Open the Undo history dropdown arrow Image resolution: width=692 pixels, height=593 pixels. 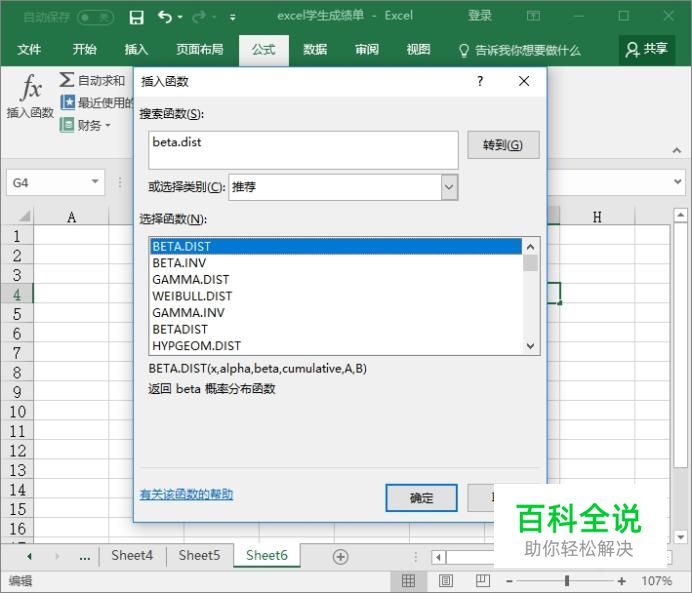point(180,17)
